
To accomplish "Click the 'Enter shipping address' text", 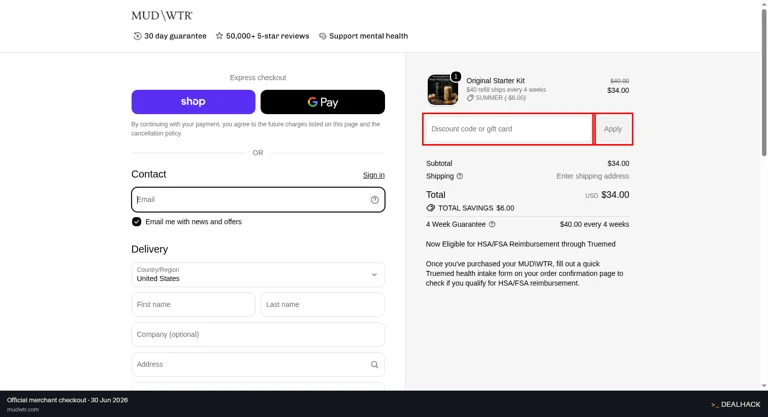I will coord(593,176).
